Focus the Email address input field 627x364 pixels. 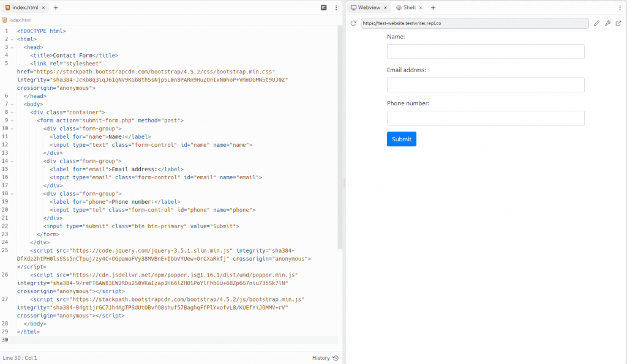[x=486, y=85]
